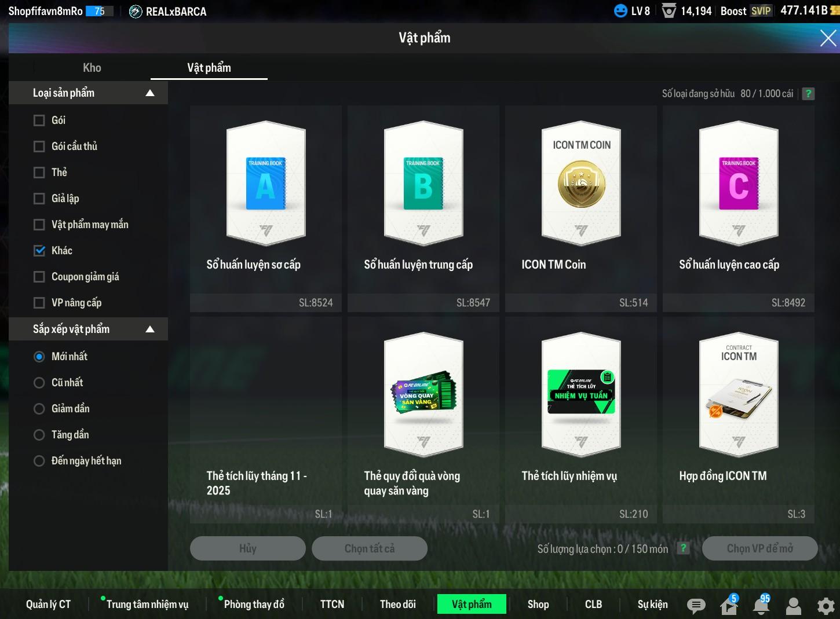Click the help icon beside selection count
The width and height of the screenshot is (840, 619).
point(684,548)
